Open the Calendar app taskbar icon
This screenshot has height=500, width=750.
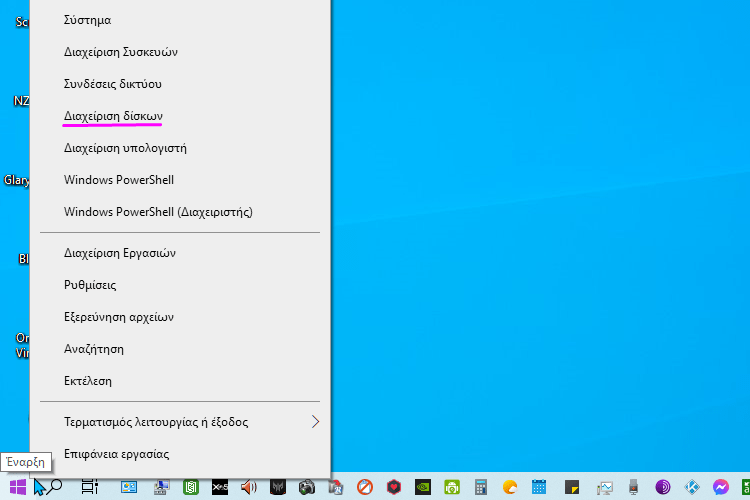tap(539, 487)
